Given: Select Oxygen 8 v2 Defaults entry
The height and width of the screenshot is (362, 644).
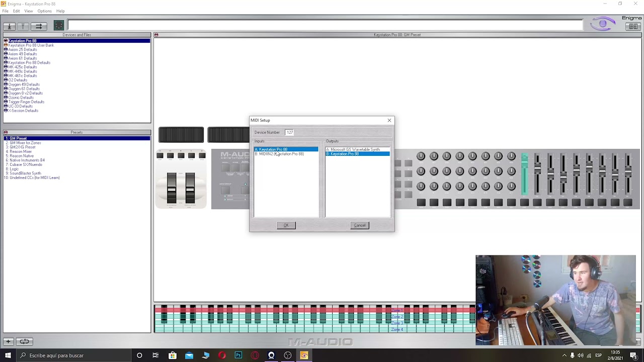Looking at the screenshot, I should (25, 93).
